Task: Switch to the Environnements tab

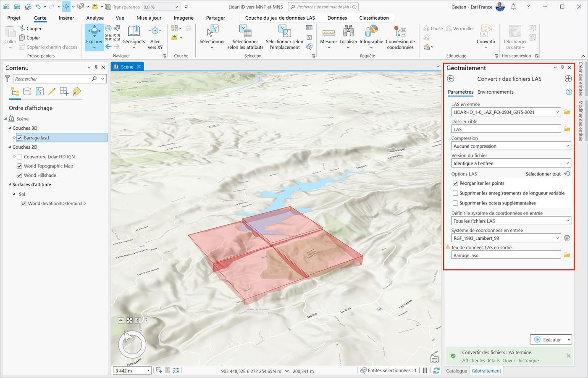Action: [x=495, y=92]
